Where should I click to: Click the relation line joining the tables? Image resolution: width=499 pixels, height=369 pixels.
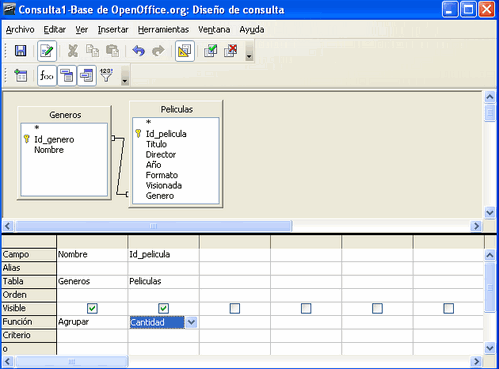pos(120,166)
